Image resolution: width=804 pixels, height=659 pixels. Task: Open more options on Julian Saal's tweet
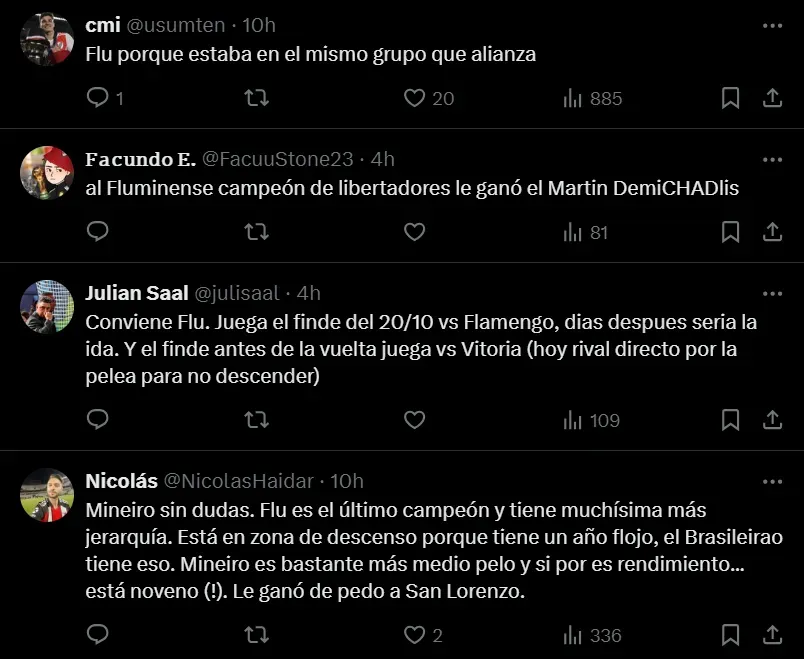click(x=772, y=293)
